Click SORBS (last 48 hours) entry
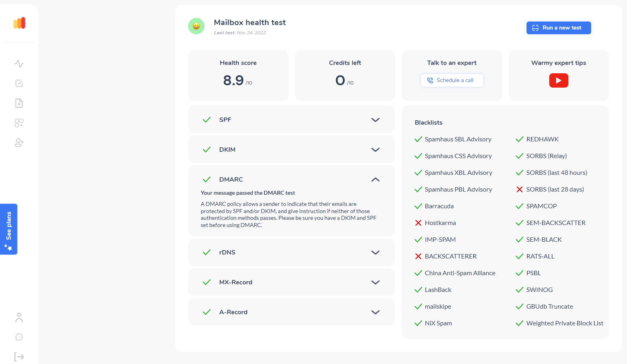This screenshot has width=627, height=364. click(556, 172)
